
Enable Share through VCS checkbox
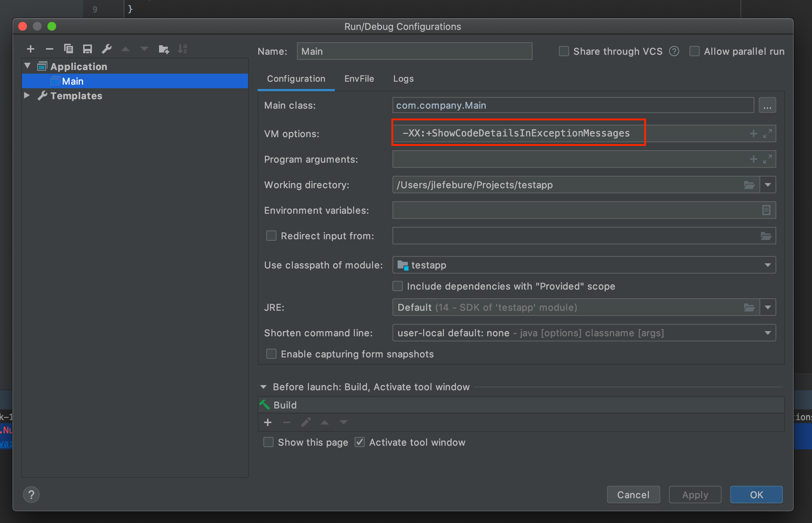564,51
